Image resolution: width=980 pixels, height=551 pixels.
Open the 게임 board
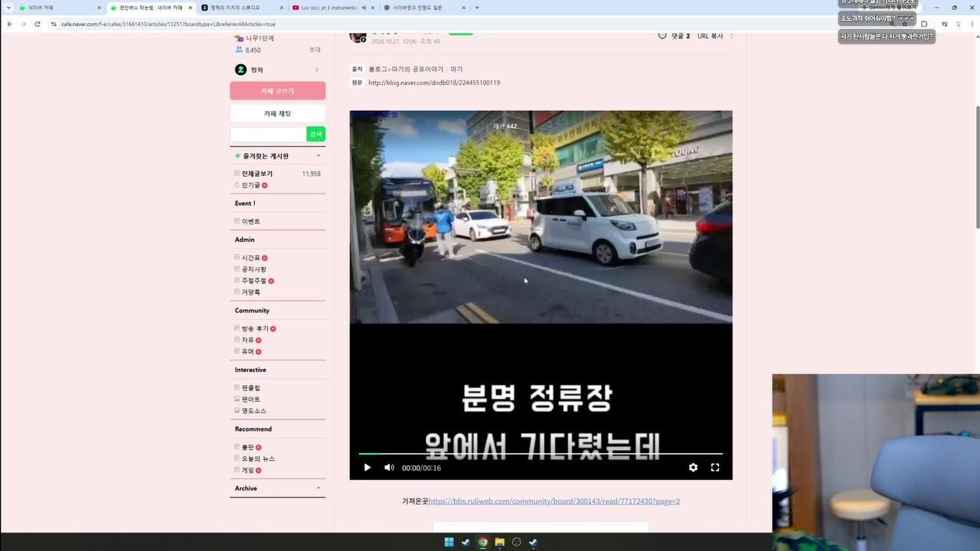click(247, 470)
